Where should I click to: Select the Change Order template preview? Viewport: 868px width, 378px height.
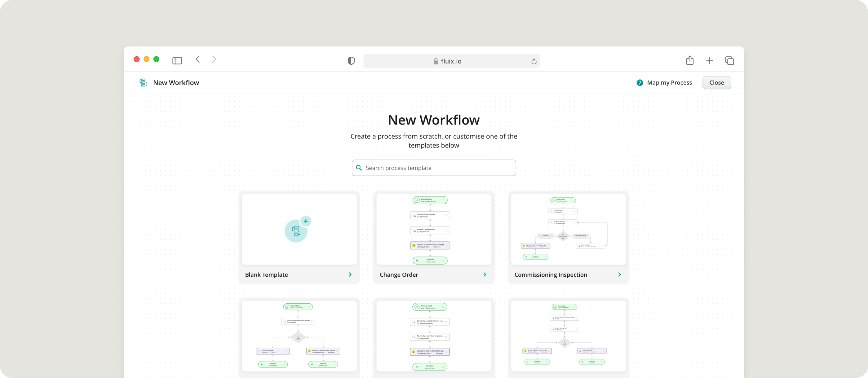tap(434, 229)
